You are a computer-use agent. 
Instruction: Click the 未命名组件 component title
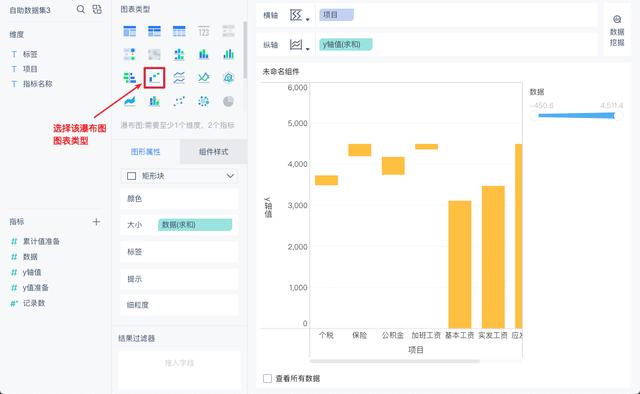pyautogui.click(x=281, y=71)
